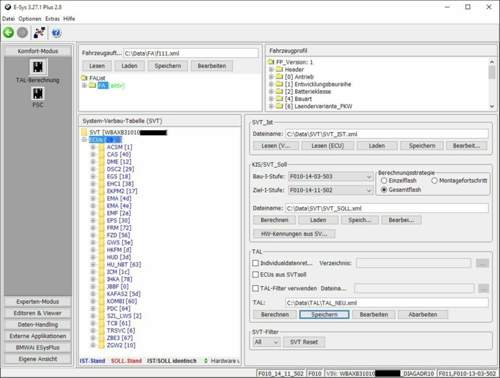
Task: Expand the CAS [40] tree node
Action: tap(93, 154)
